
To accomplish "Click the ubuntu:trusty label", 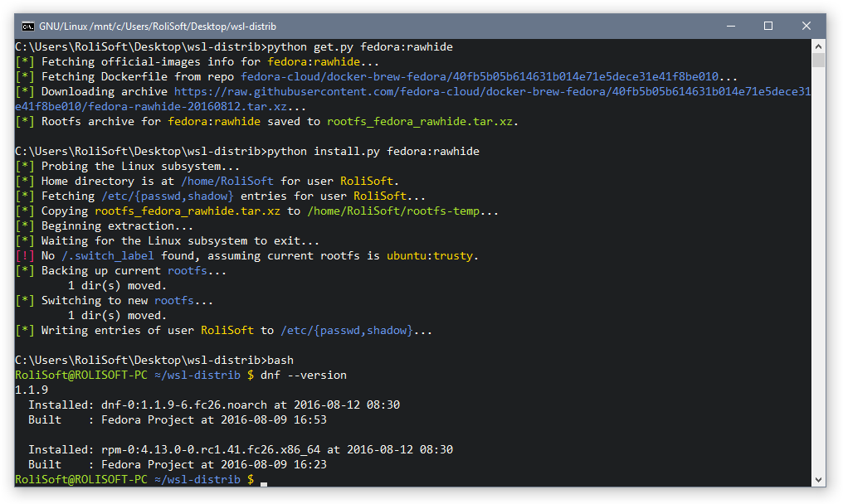I will (x=430, y=256).
